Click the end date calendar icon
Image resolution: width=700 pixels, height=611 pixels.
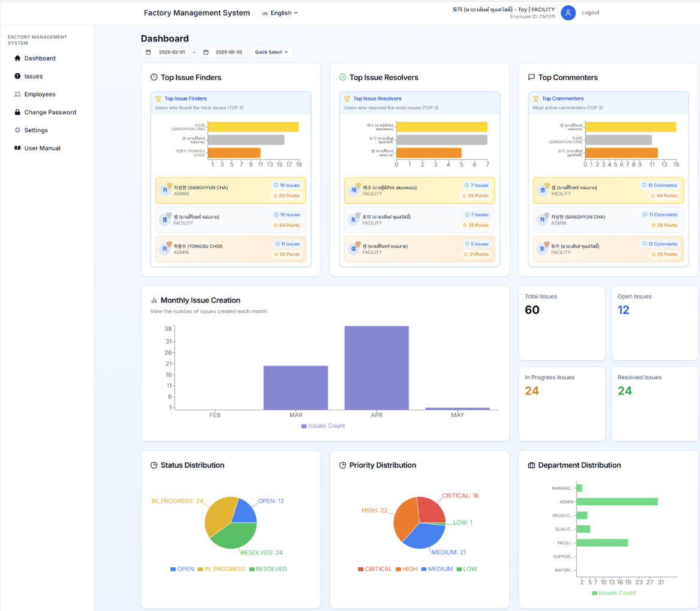coord(206,52)
